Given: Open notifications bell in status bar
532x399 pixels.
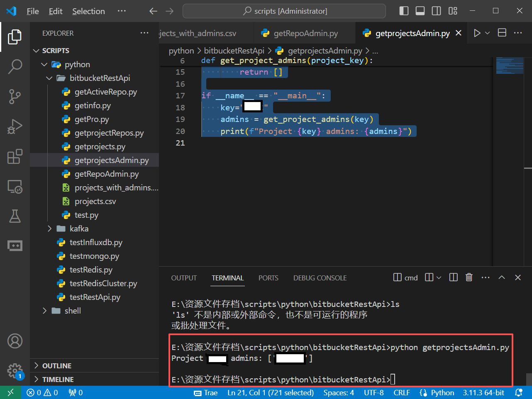Looking at the screenshot, I should pyautogui.click(x=519, y=392).
